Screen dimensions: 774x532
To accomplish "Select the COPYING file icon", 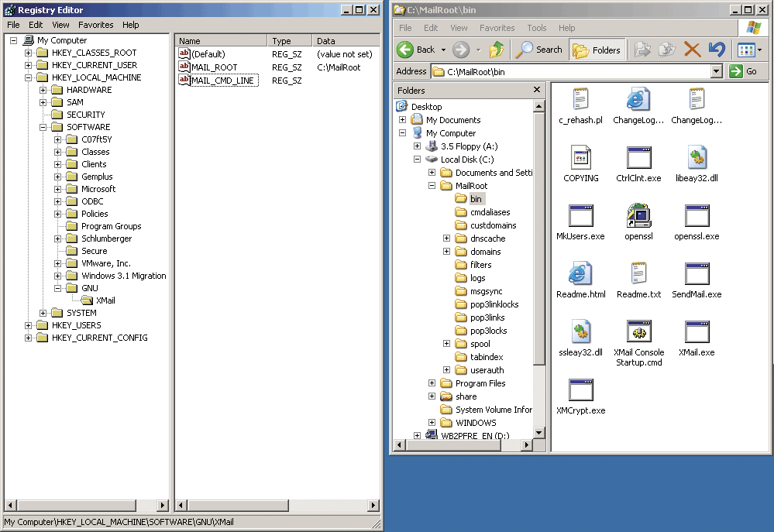I will [580, 157].
